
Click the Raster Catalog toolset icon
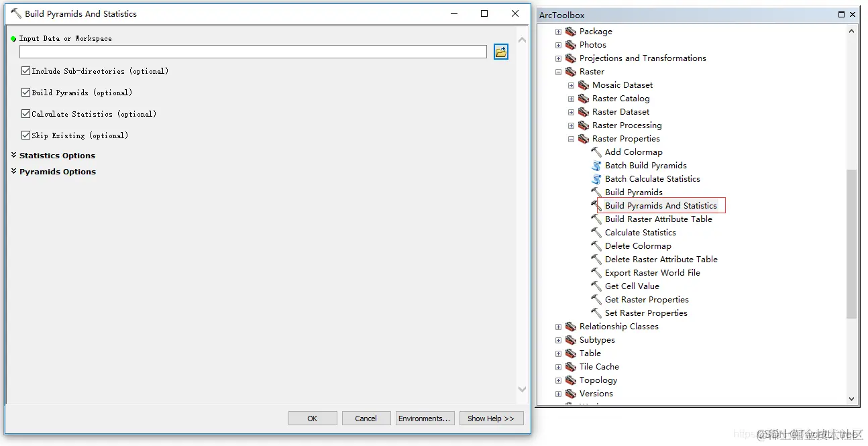[x=584, y=99]
